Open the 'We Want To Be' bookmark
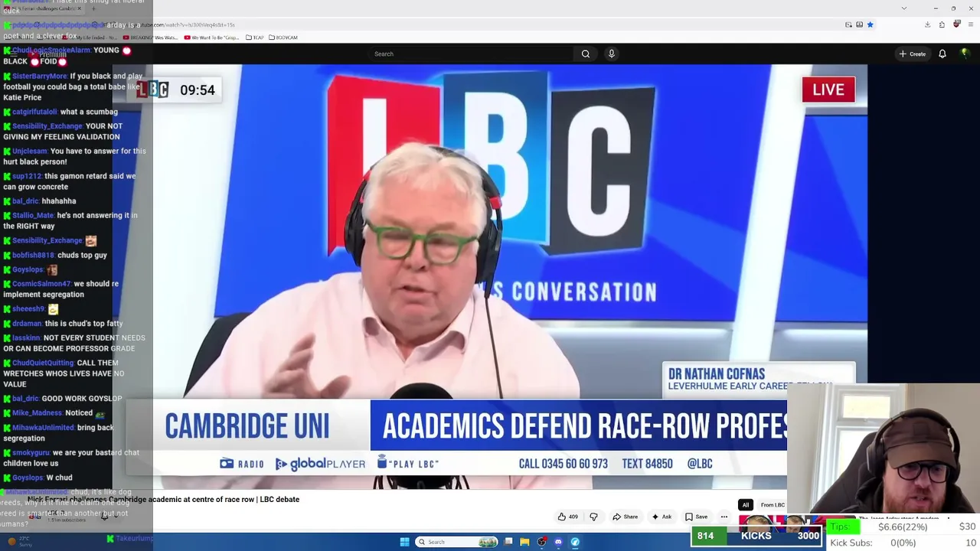Viewport: 980px width, 551px height. tap(212, 37)
